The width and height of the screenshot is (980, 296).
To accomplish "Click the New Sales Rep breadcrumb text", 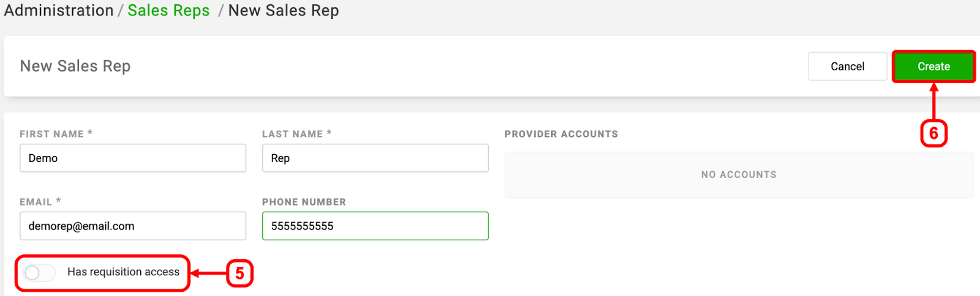I will point(284,10).
